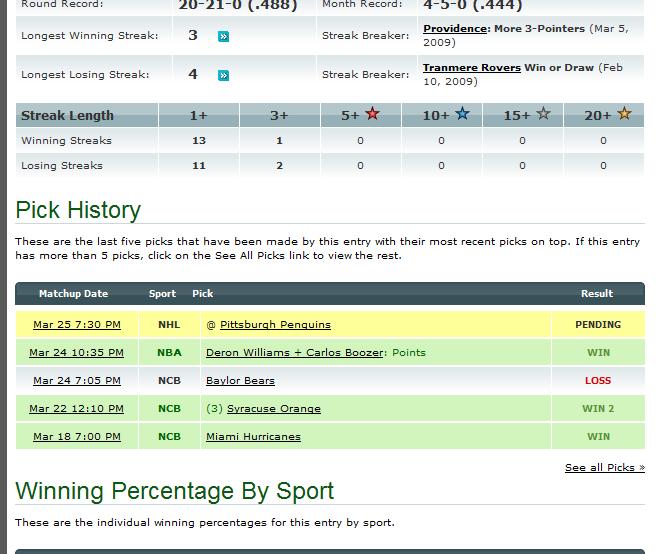
Task: Open the Tranmere Rovers link
Action: coord(472,68)
